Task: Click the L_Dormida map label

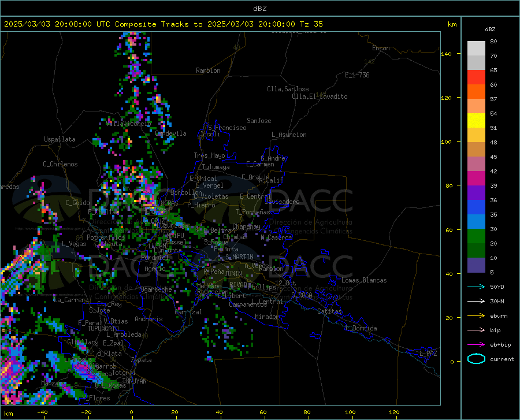Action: pos(361,328)
